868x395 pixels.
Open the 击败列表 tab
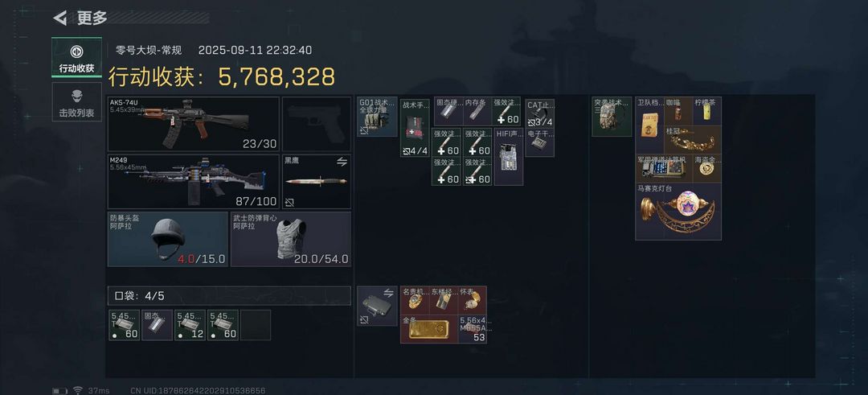pyautogui.click(x=76, y=102)
